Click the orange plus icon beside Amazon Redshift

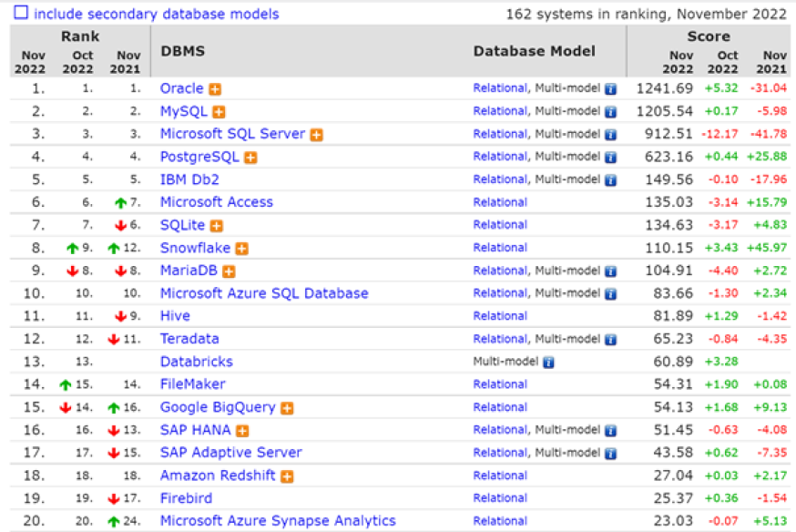click(x=287, y=476)
